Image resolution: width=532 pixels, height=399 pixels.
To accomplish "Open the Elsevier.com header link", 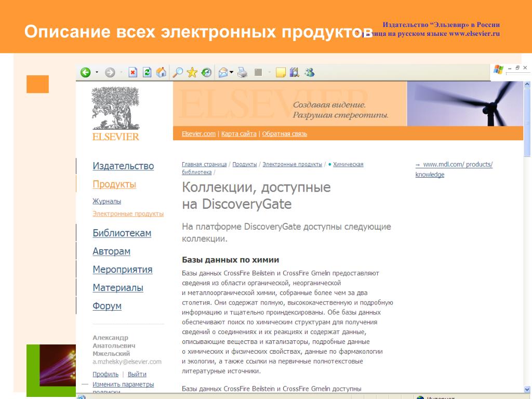I will click(x=198, y=134).
